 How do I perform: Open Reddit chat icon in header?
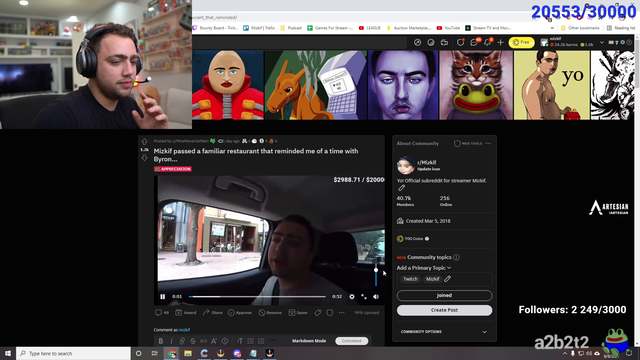pos(474,42)
